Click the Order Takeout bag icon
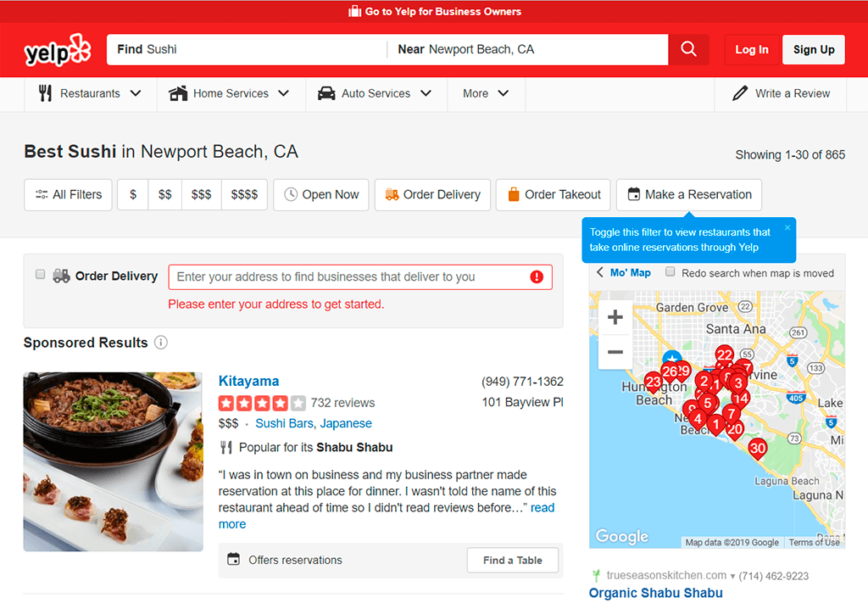Screen dimensions: 868x603 (x=514, y=194)
